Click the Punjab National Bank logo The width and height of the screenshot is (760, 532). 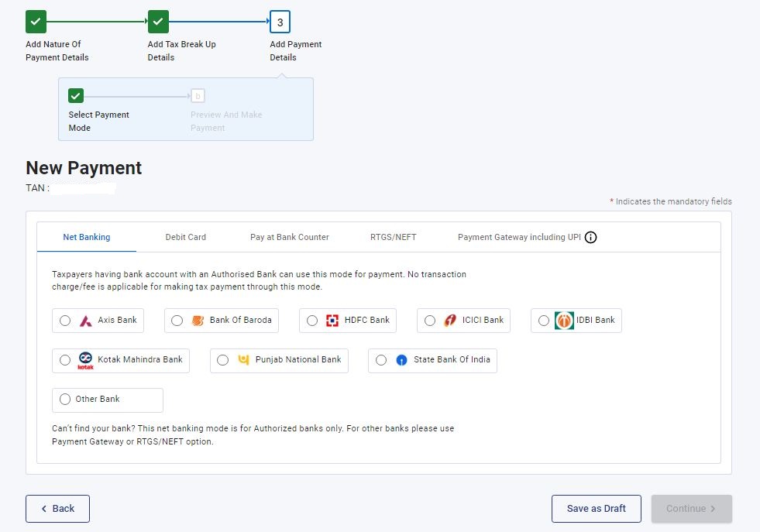pyautogui.click(x=243, y=360)
